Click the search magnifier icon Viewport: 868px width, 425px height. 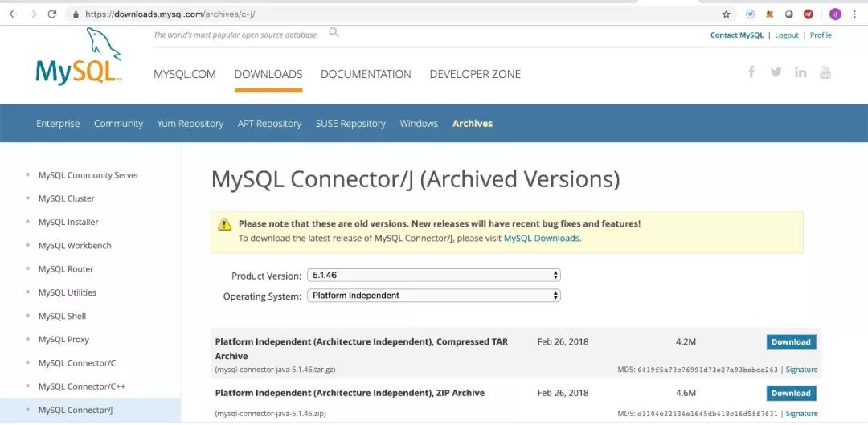[x=334, y=32]
